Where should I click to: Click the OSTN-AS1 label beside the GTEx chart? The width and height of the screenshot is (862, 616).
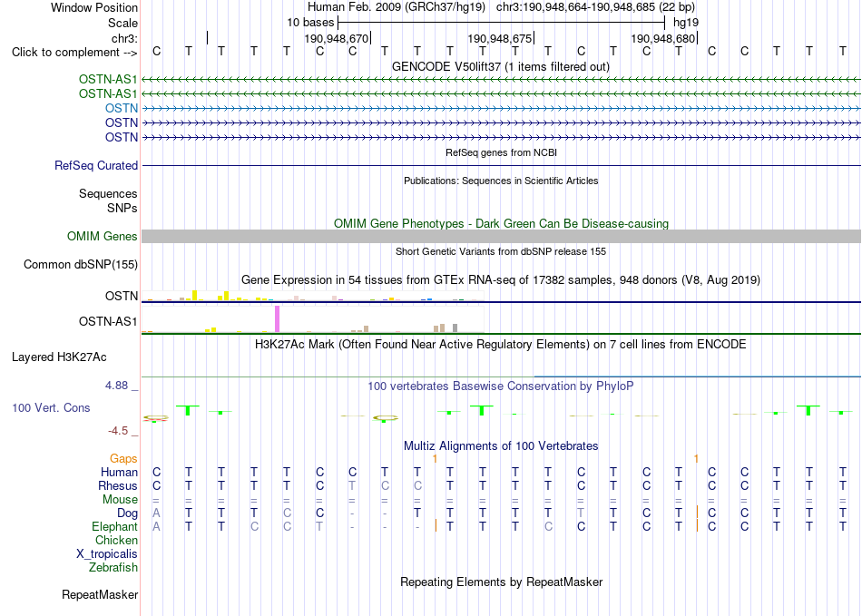pos(108,321)
